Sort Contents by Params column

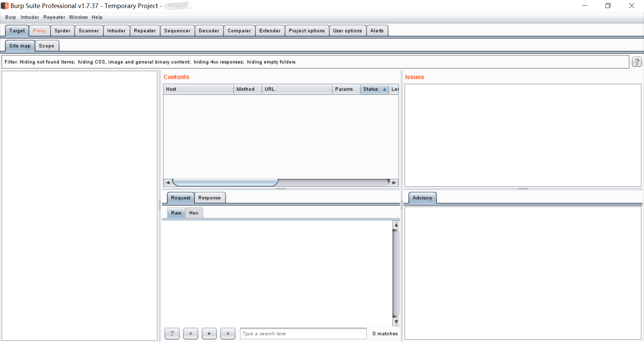[346, 89]
